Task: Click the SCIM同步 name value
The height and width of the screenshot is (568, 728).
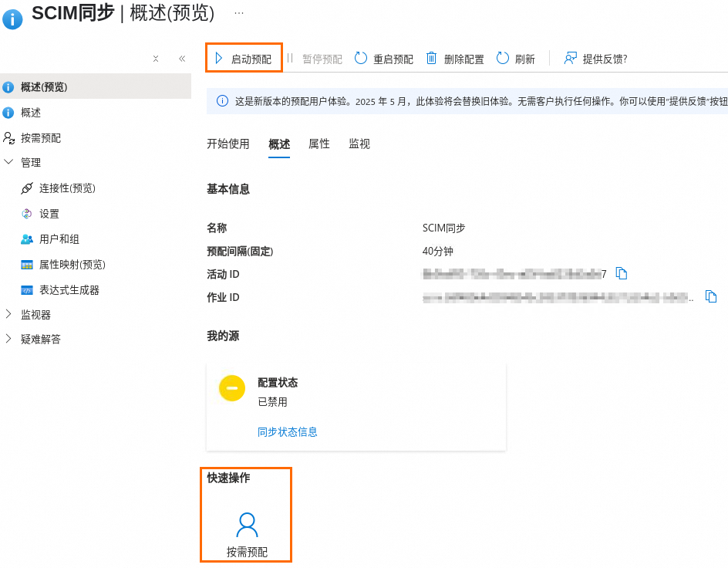Action: click(x=443, y=228)
